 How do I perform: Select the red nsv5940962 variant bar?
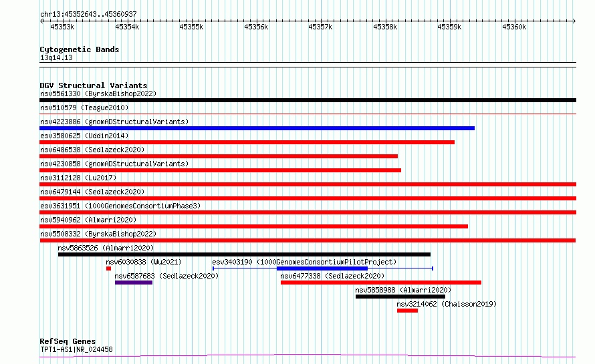click(253, 226)
